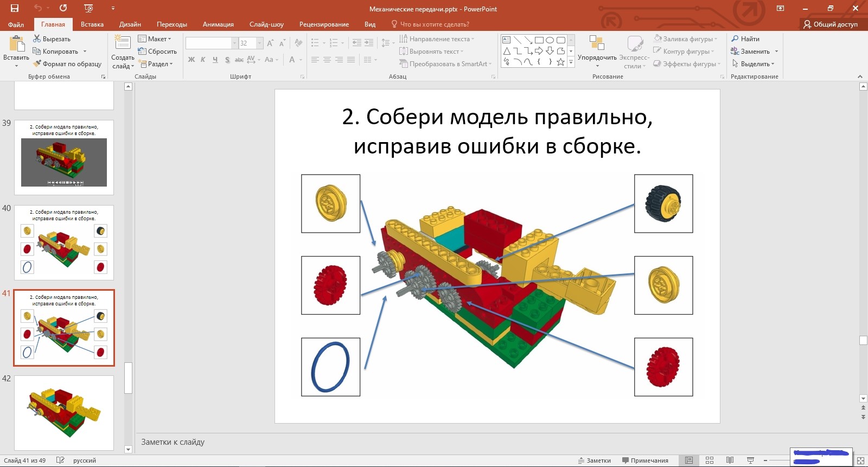The height and width of the screenshot is (467, 868).
Task: Switch to normal view mode
Action: (689, 460)
